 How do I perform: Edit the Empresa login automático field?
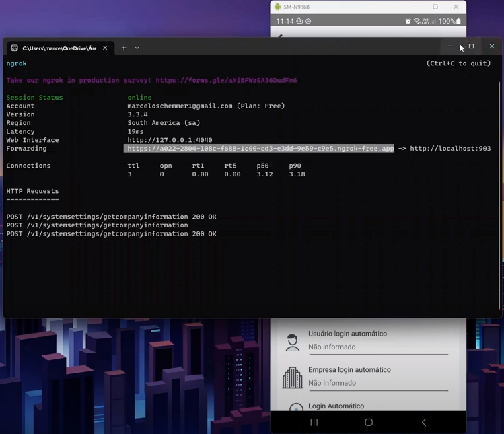coord(378,379)
